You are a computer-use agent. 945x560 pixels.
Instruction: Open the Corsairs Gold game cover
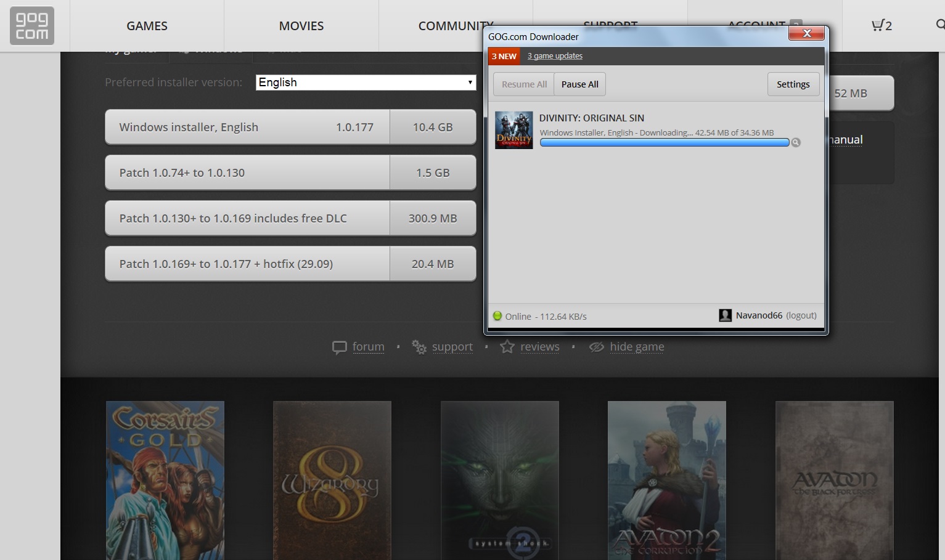point(165,481)
